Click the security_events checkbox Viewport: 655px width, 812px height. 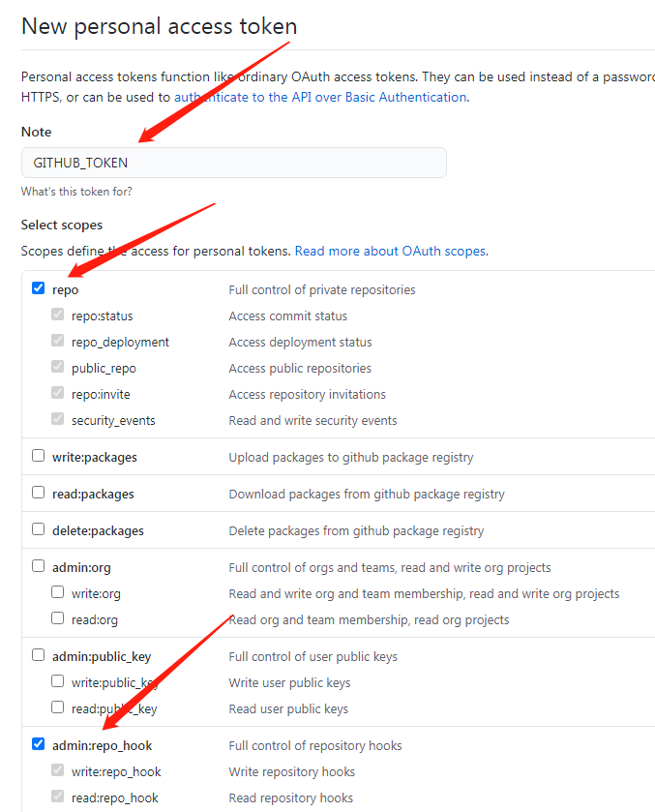coord(58,419)
